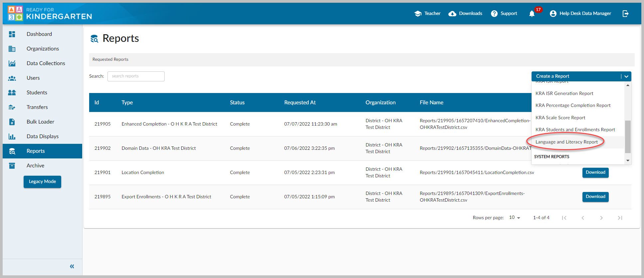
Task: Click the Downloads cloud icon
Action: (x=452, y=14)
